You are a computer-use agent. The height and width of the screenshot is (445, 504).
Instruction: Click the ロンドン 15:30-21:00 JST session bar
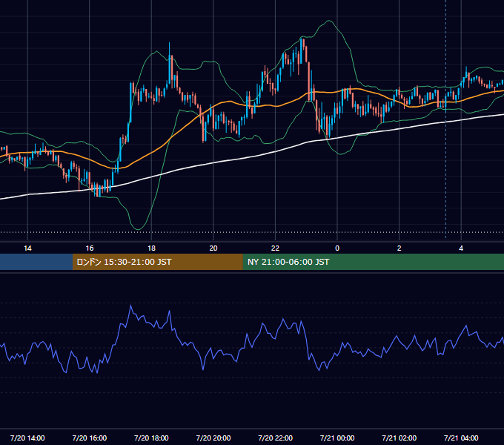[x=157, y=262]
